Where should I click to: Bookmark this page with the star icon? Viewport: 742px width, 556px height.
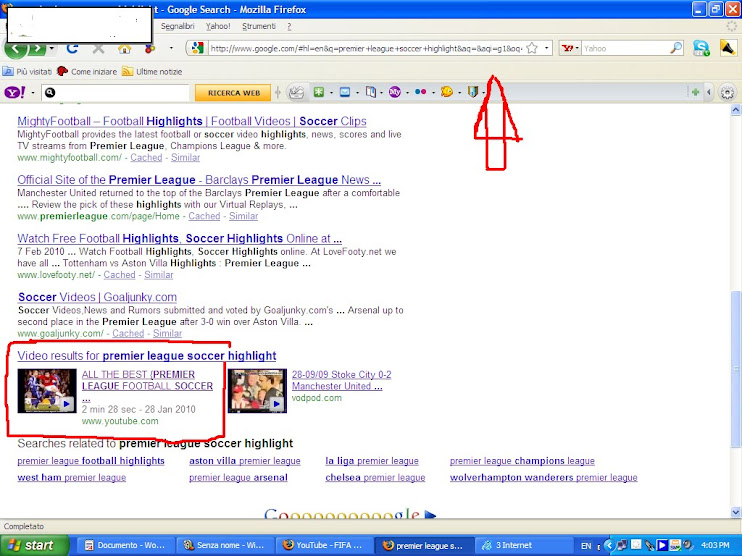[x=532, y=48]
